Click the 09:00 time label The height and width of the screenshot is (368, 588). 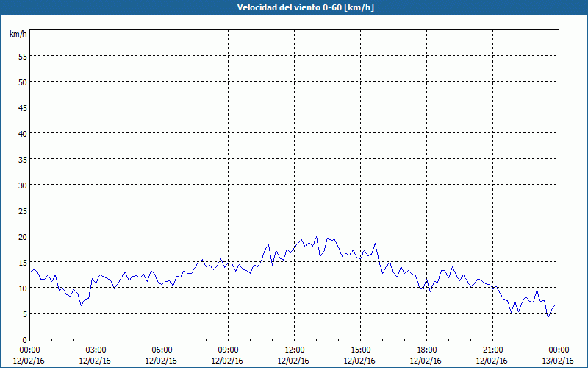pos(228,350)
